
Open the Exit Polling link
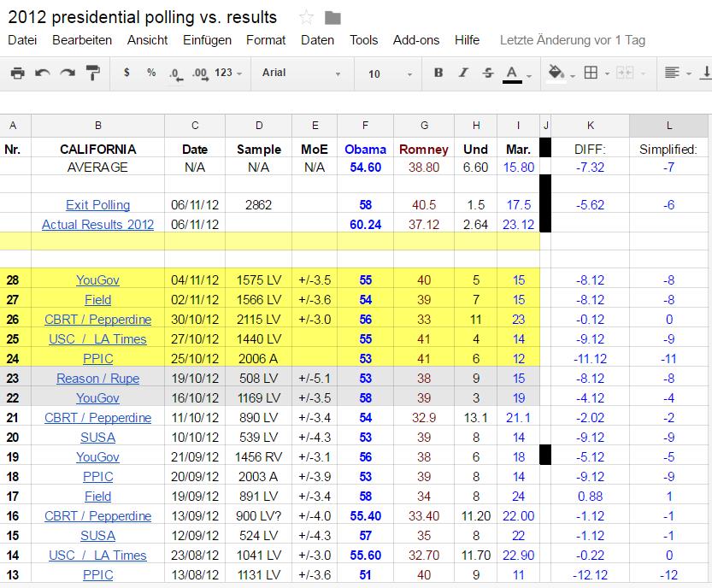(x=98, y=205)
